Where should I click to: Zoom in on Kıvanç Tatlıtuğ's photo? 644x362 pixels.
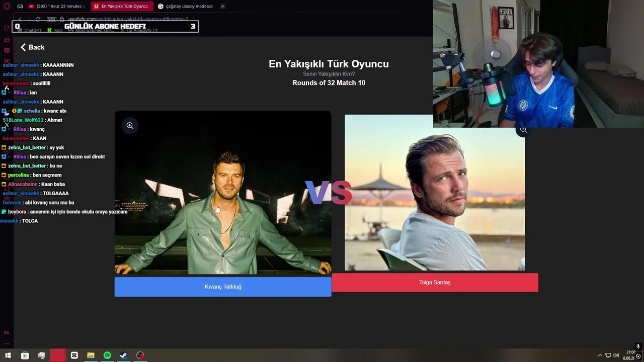(x=130, y=126)
